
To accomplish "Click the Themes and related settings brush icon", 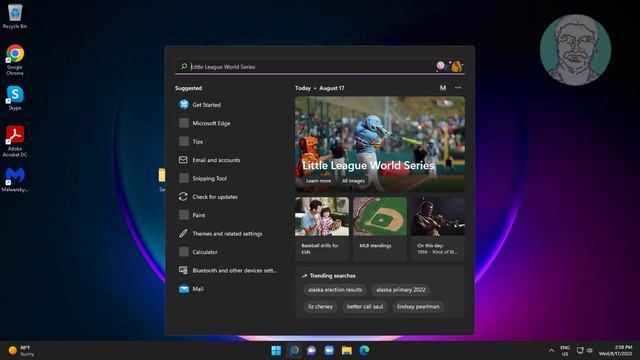I will [x=183, y=233].
